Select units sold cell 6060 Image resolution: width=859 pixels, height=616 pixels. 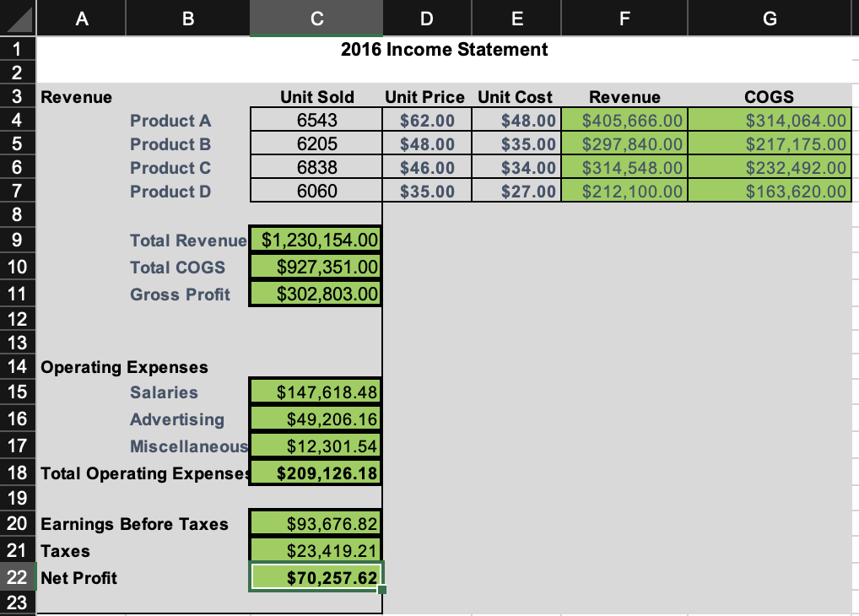coord(316,191)
